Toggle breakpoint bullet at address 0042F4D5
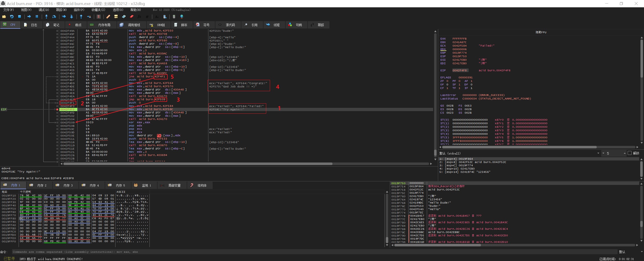 57,77
